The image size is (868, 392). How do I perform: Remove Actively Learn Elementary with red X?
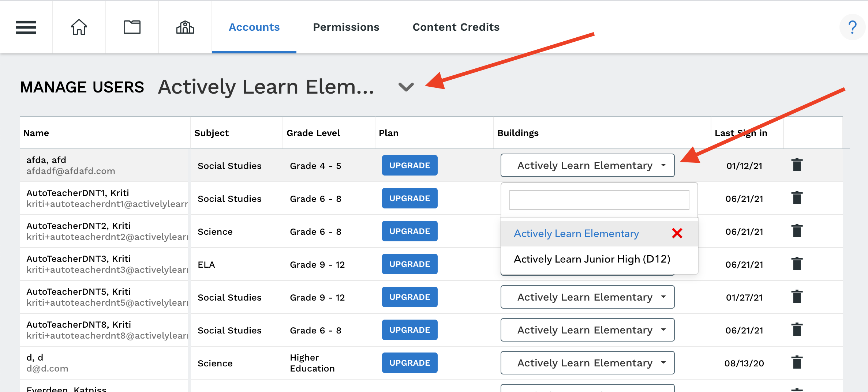[677, 233]
